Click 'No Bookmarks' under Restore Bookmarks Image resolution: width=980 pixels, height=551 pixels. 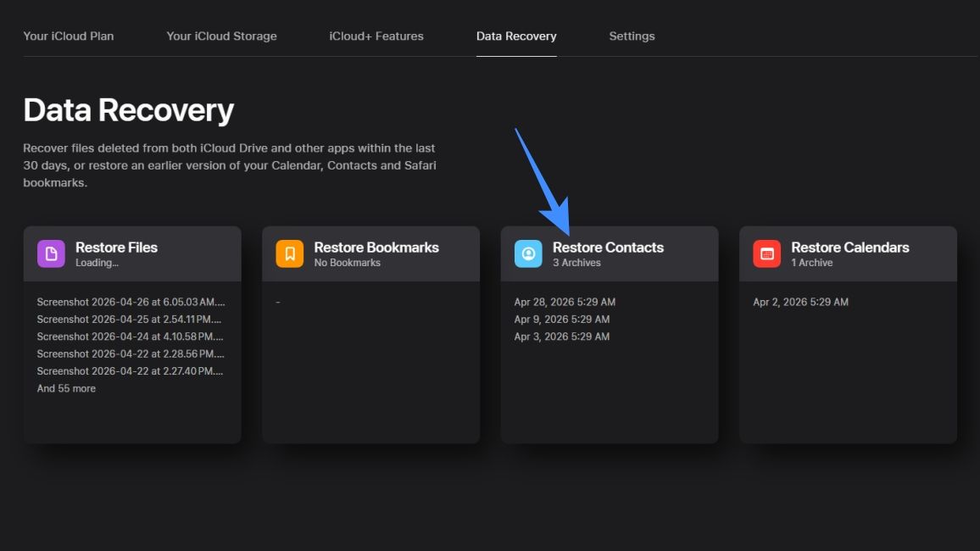tap(347, 263)
